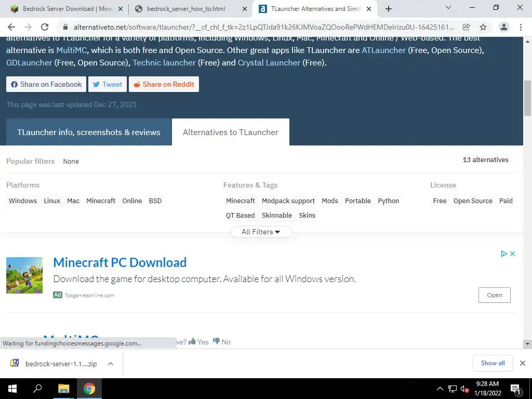Open Windows Start menu

pyautogui.click(x=12, y=389)
